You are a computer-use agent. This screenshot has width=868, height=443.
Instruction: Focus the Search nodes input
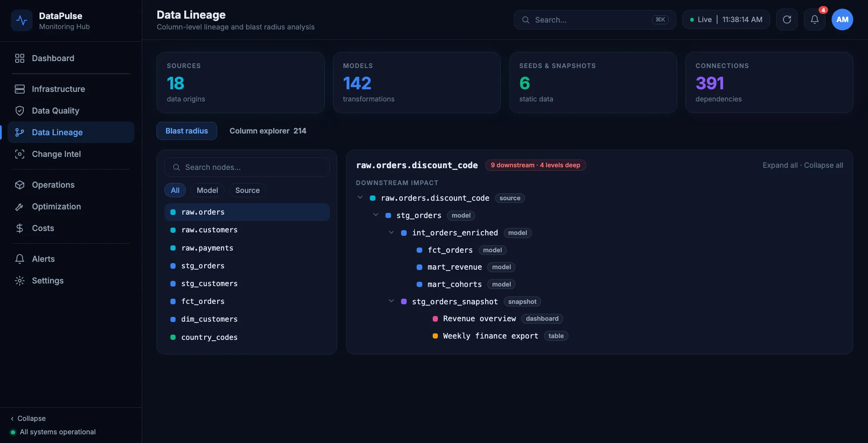click(x=247, y=167)
